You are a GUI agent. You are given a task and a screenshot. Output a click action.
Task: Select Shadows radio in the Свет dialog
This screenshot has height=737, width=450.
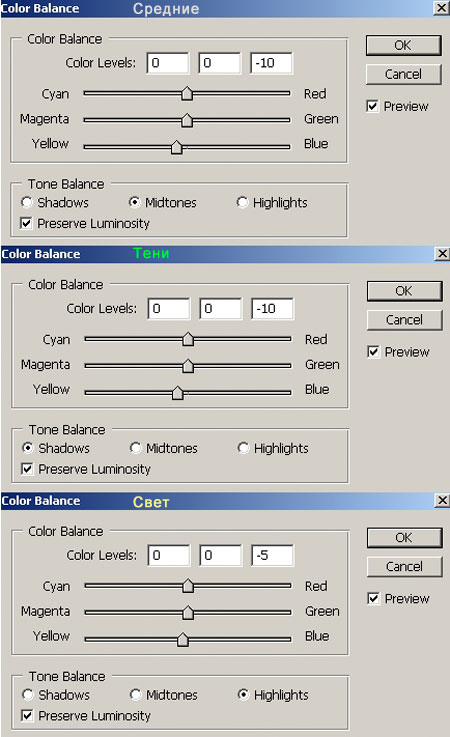[28, 695]
